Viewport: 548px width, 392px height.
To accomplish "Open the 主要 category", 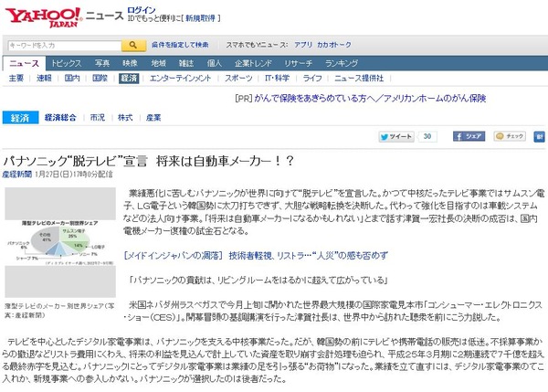I will (16, 79).
